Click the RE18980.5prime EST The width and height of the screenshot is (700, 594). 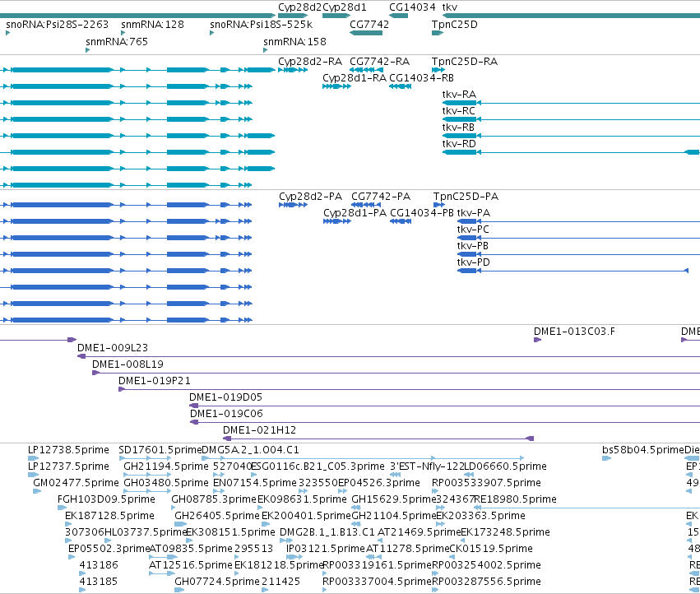point(515,499)
